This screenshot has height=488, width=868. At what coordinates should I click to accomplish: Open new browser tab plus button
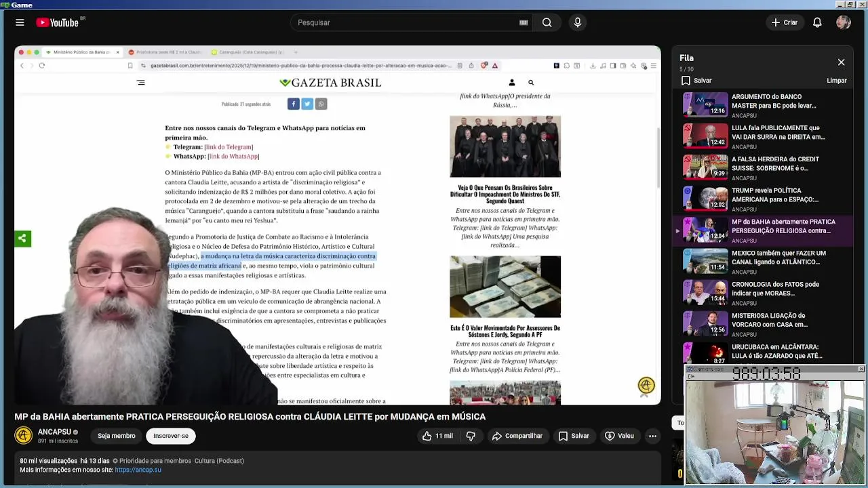click(x=296, y=52)
